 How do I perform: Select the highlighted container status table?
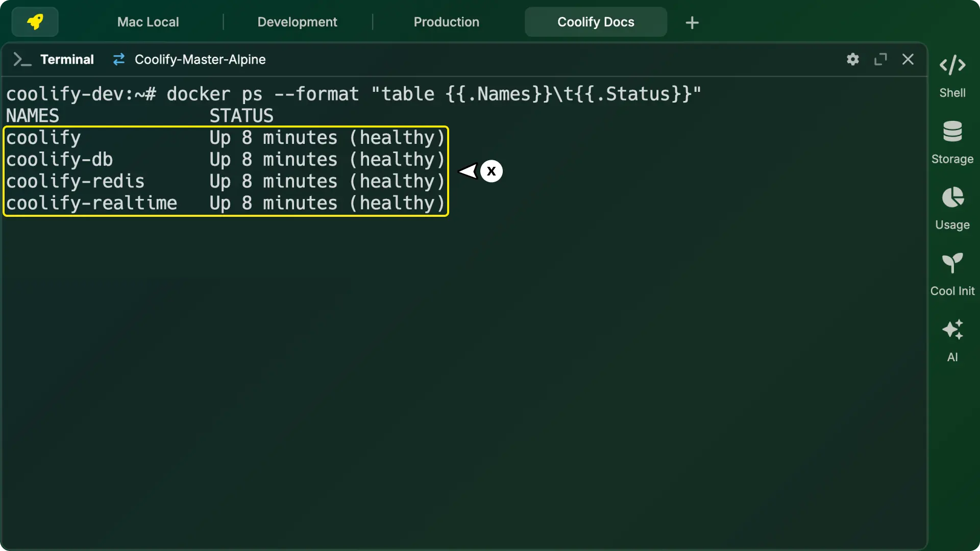tap(225, 171)
